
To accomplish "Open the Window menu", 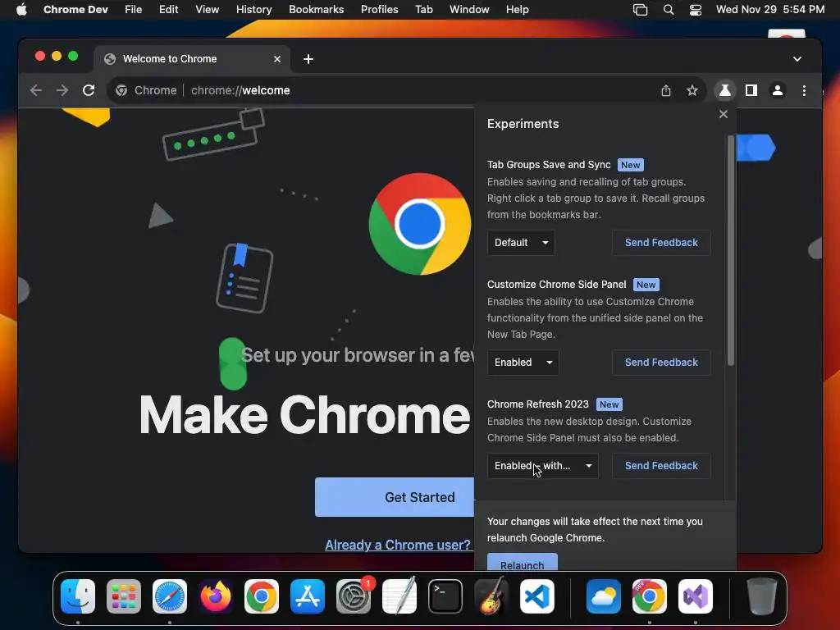I will coord(469,9).
